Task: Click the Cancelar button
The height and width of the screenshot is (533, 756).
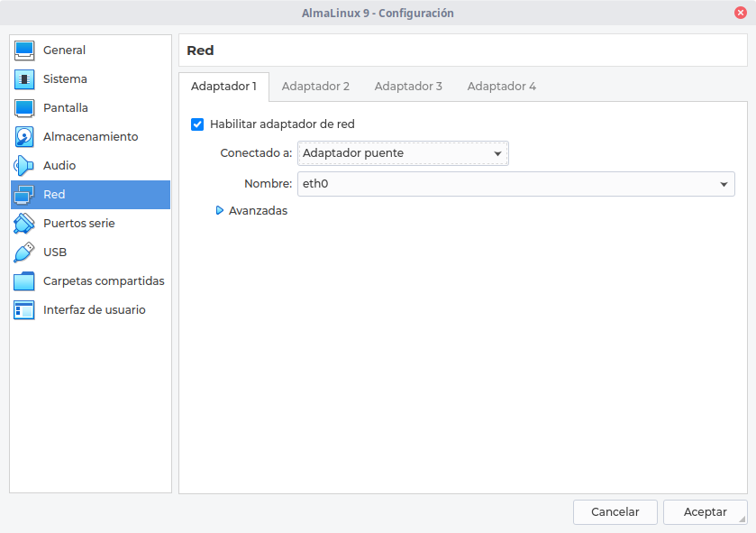Action: point(615,511)
